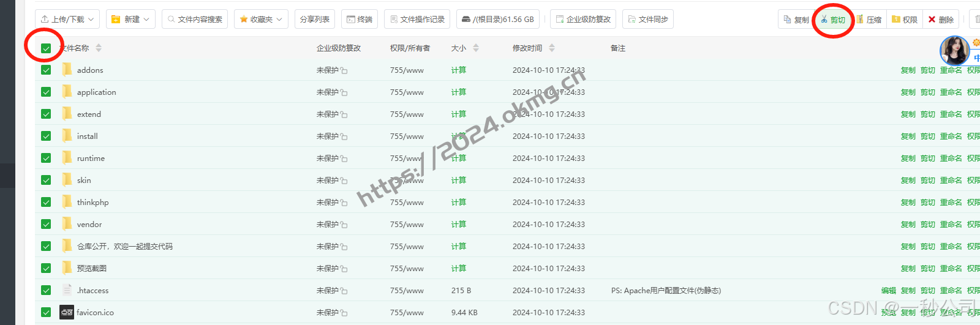Image resolution: width=980 pixels, height=325 pixels.
Task: Click the 剪切 toolbar button
Action: click(833, 20)
